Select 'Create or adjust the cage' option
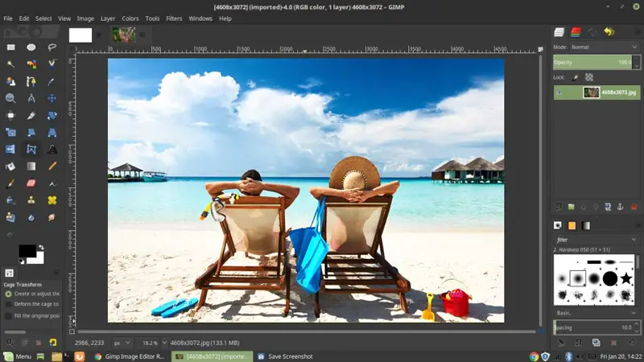Viewport: 644px width, 362px height. pos(9,294)
